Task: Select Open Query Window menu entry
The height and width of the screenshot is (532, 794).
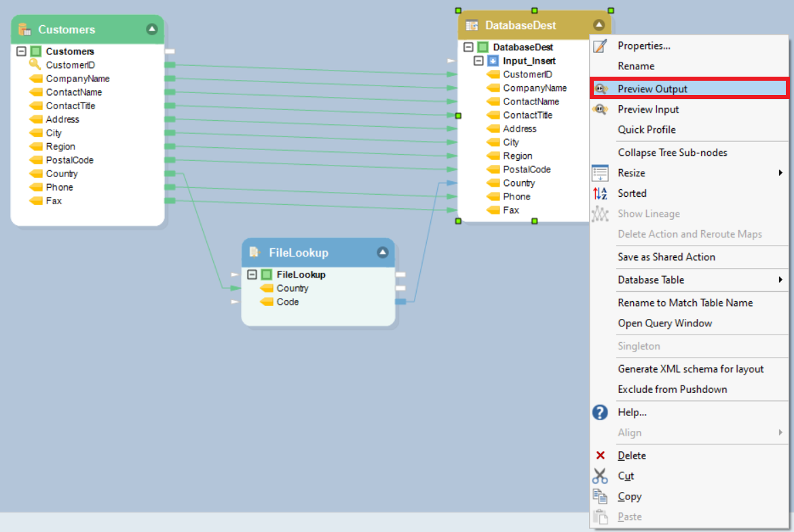Action: coord(664,323)
